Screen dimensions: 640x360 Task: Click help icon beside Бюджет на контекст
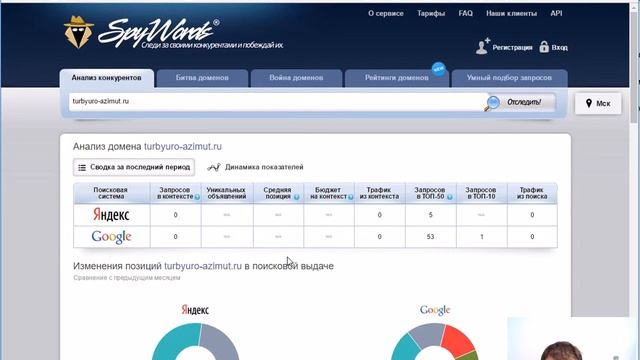[x=350, y=197]
